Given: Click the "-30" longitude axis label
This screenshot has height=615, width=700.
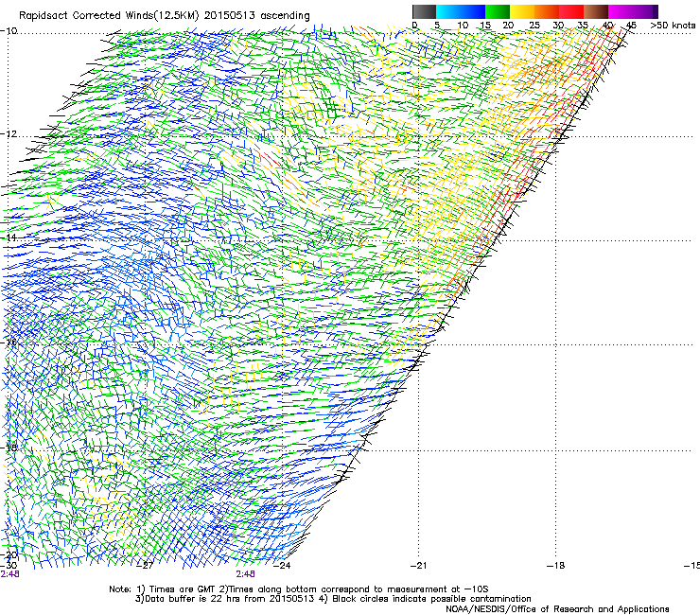Looking at the screenshot, I should tap(9, 566).
